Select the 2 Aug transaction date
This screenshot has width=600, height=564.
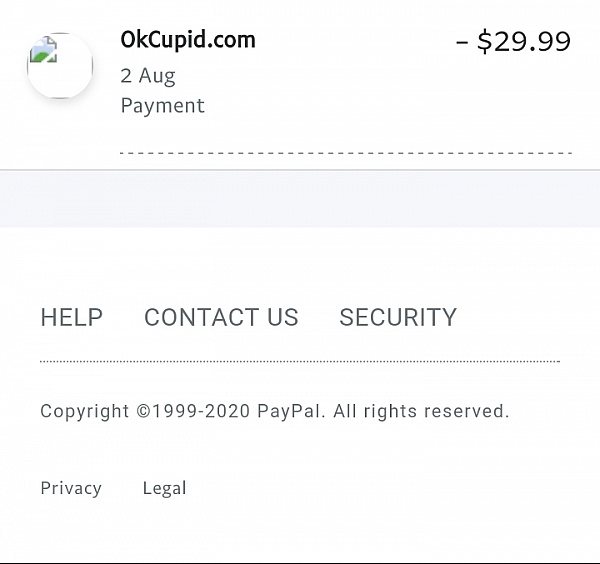coord(148,76)
